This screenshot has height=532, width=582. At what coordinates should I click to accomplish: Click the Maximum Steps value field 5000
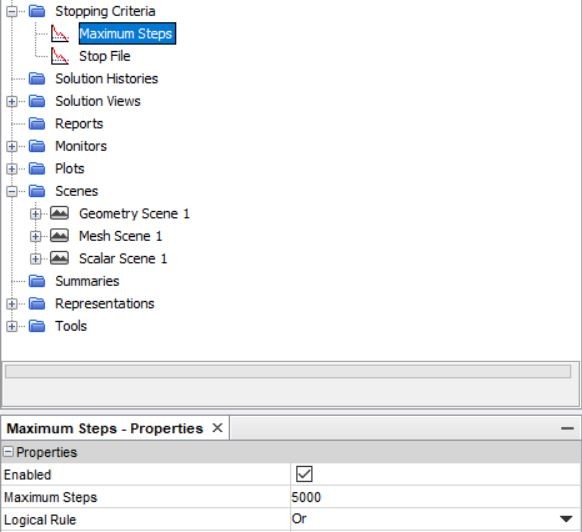[435, 497]
